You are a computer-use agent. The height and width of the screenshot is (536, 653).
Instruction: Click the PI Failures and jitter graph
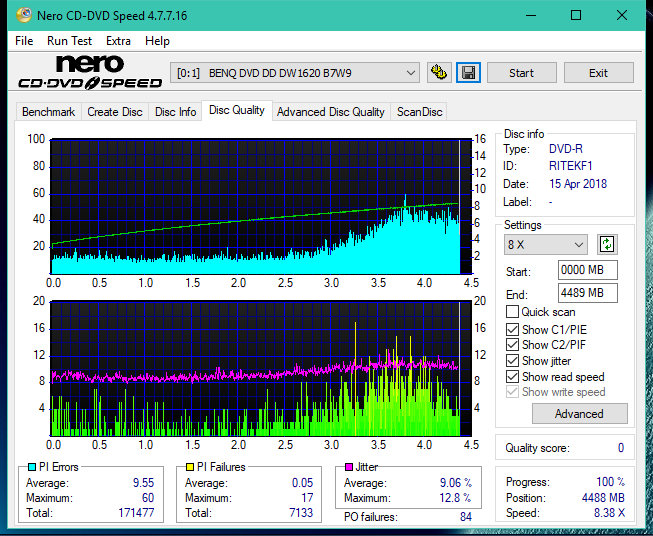click(262, 369)
